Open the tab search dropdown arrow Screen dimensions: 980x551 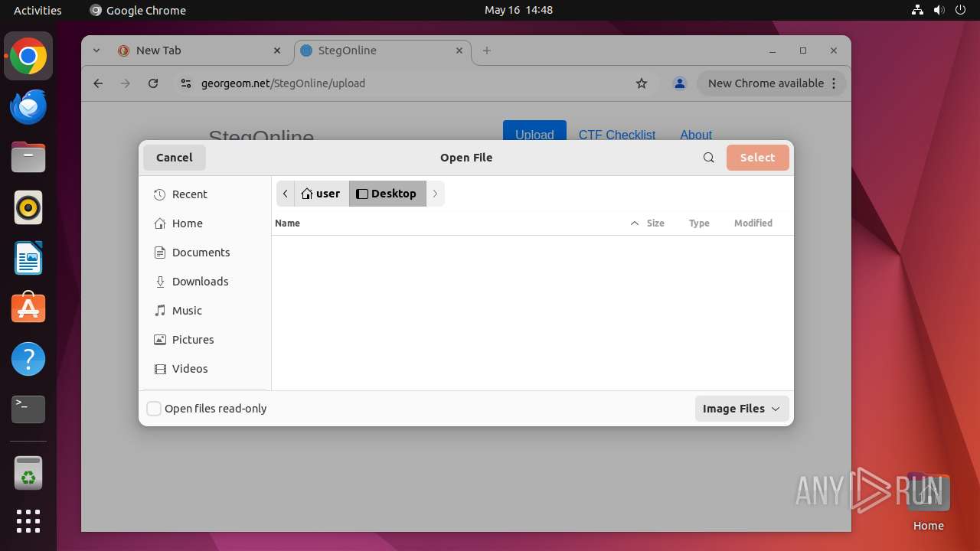click(96, 51)
